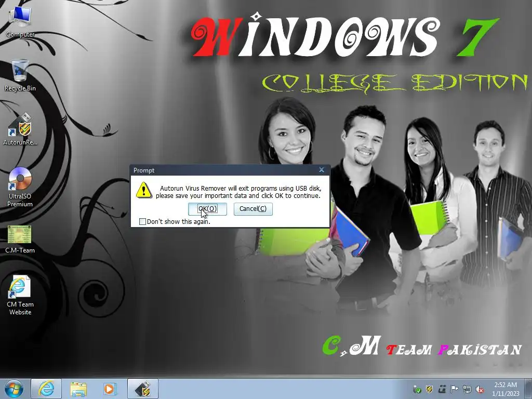Click the "Autorun Virus Remover will exit" message text
532x399 pixels.
(238, 192)
